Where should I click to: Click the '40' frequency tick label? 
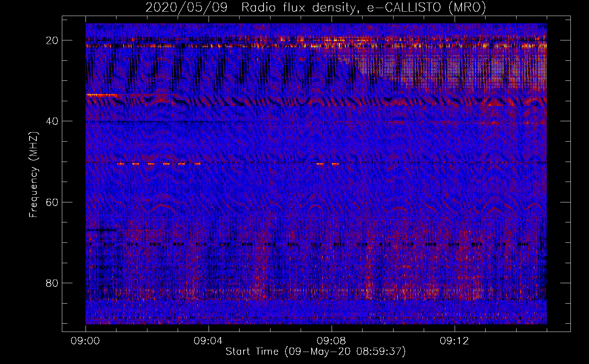pos(52,121)
